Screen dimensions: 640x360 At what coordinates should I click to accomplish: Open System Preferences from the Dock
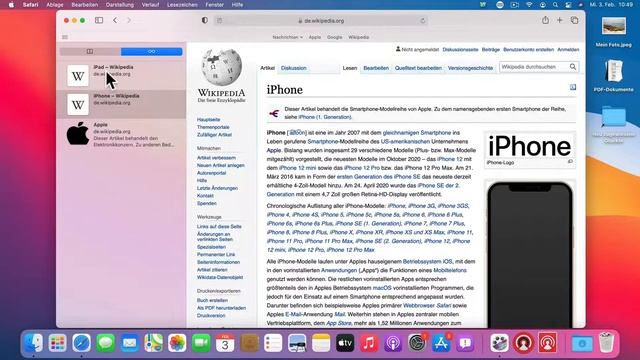coord(417,343)
